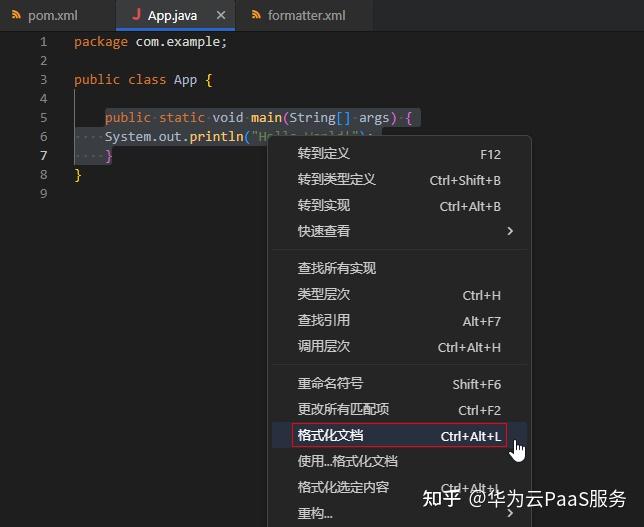
Task: Click the 'void' keyword on line 5
Action: (228, 118)
